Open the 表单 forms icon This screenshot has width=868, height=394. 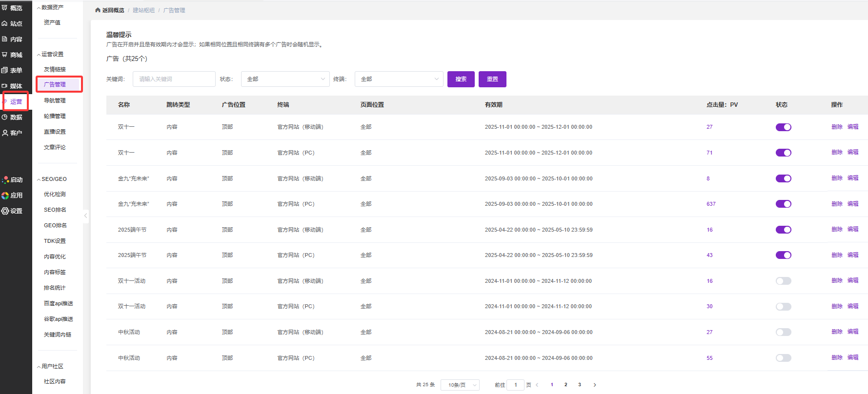pos(5,70)
